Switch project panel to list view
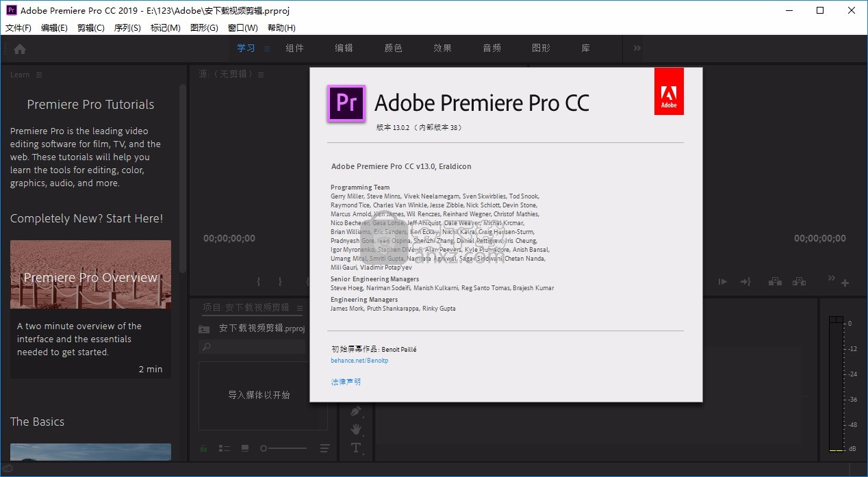This screenshot has height=477, width=868. pyautogui.click(x=225, y=448)
